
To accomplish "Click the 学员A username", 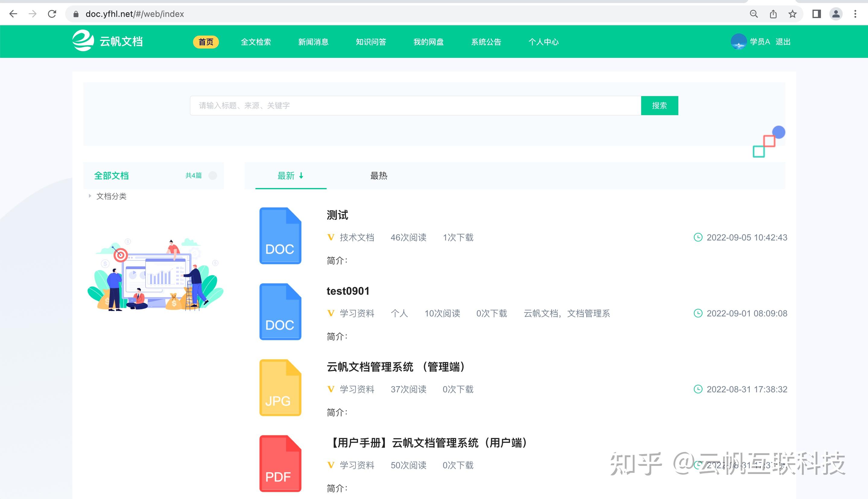I will (760, 42).
